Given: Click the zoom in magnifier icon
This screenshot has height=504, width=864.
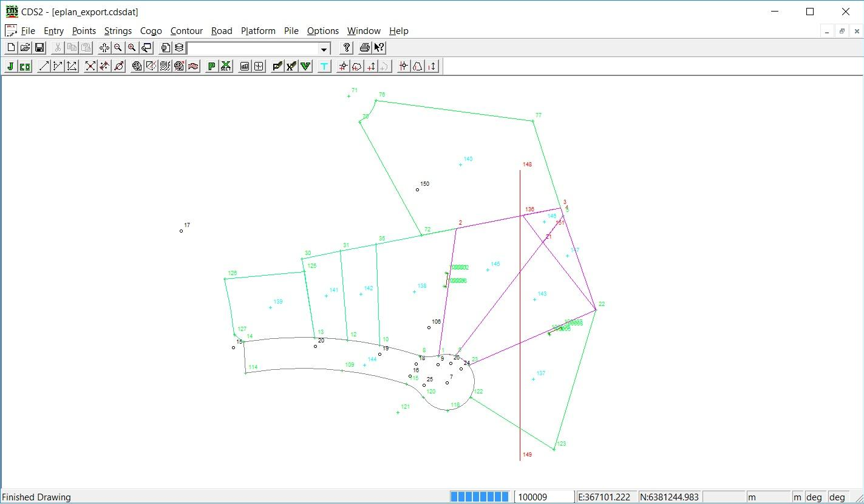Looking at the screenshot, I should (132, 48).
